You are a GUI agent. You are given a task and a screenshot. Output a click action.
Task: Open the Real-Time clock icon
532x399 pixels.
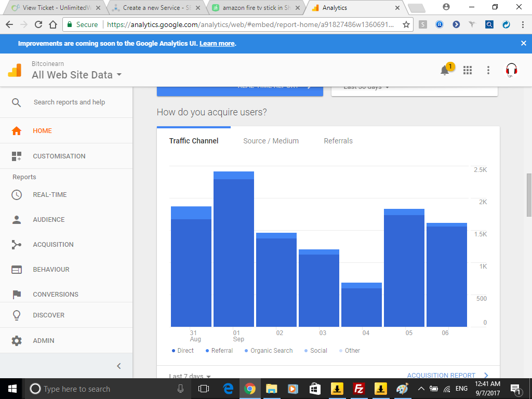(17, 195)
